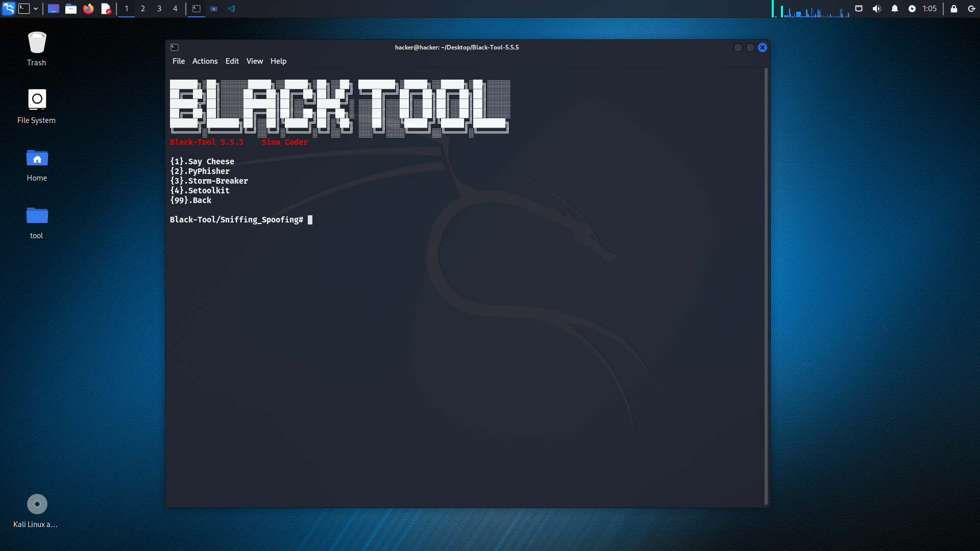Switch to workspace 2

tap(143, 9)
